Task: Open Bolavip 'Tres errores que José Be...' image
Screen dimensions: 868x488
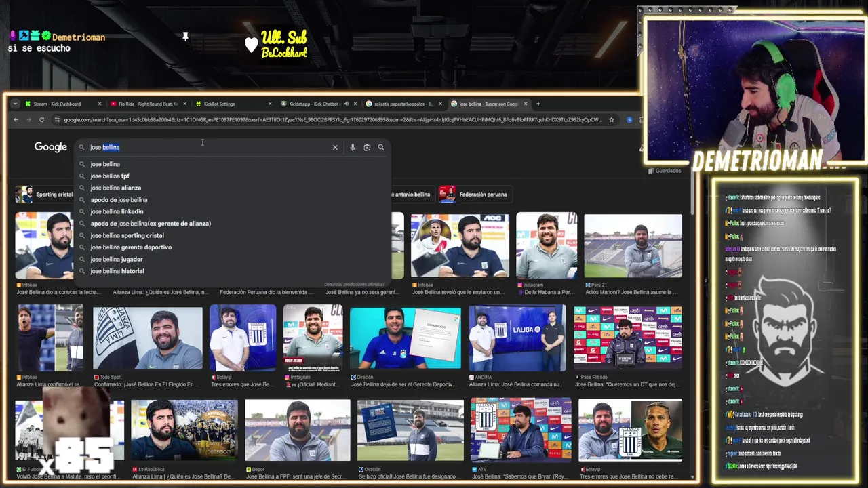Action: (243, 338)
